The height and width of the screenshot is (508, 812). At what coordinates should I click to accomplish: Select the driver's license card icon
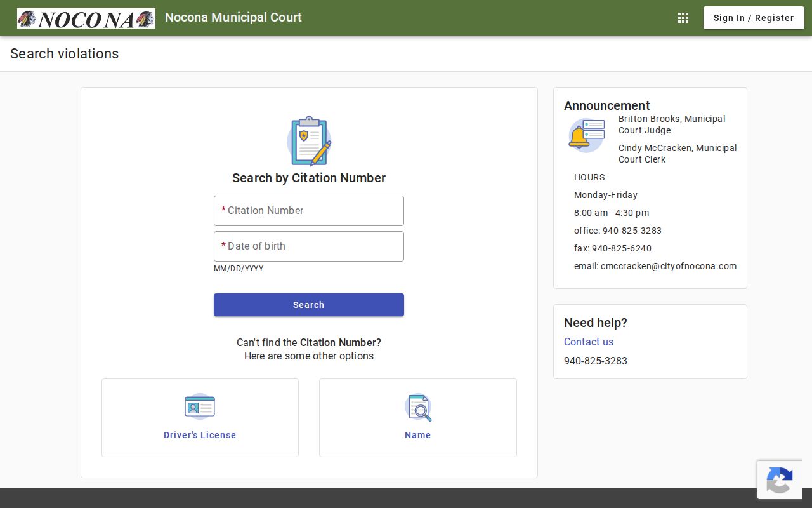[200, 406]
